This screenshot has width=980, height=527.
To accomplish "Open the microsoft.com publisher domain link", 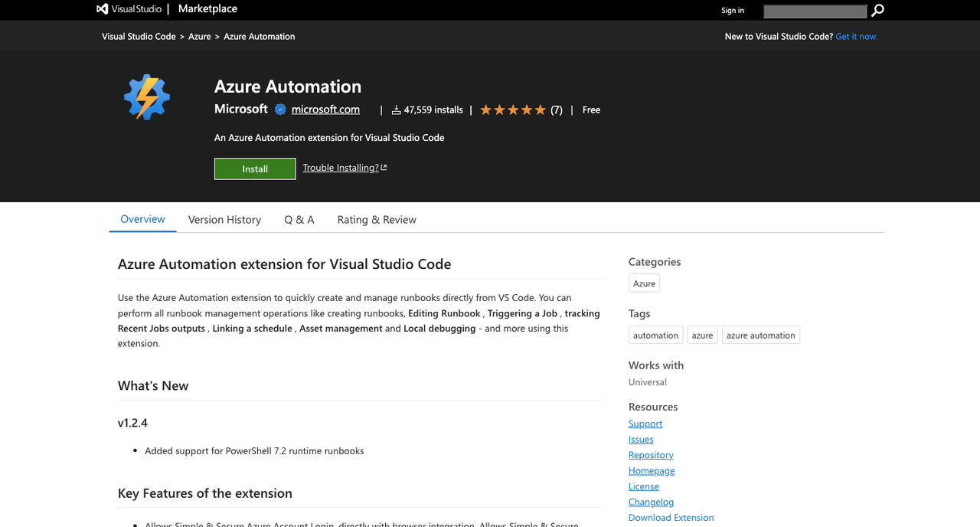I will pos(325,110).
